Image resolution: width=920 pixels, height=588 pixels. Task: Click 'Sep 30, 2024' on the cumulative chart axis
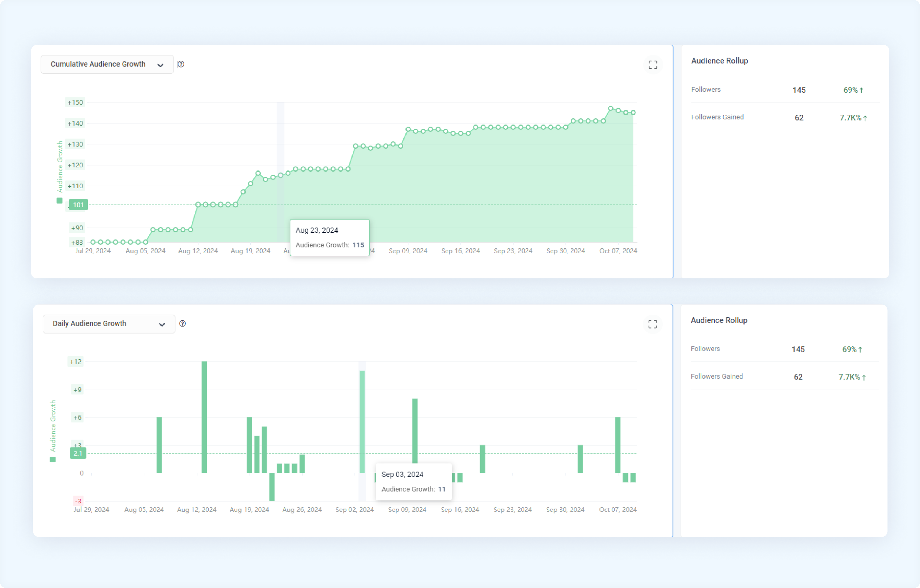click(x=566, y=251)
